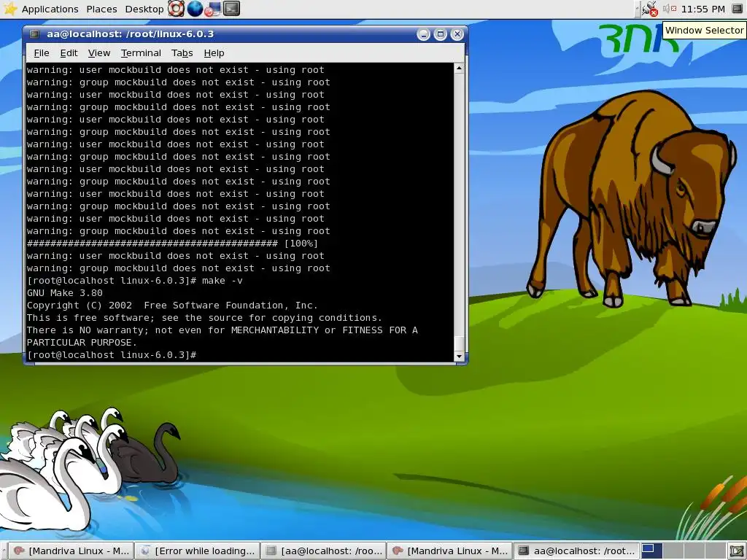747x560 pixels.
Task: Open the Places menu
Action: [101, 9]
